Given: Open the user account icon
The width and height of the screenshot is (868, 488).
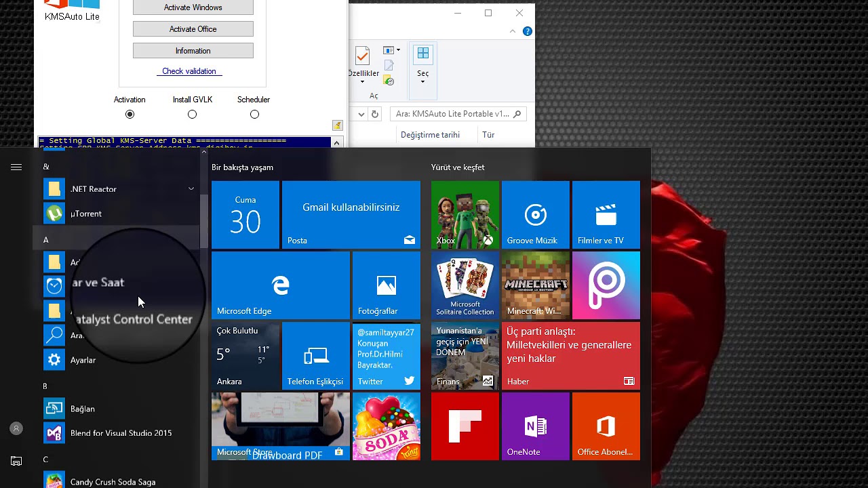Looking at the screenshot, I should (16, 428).
